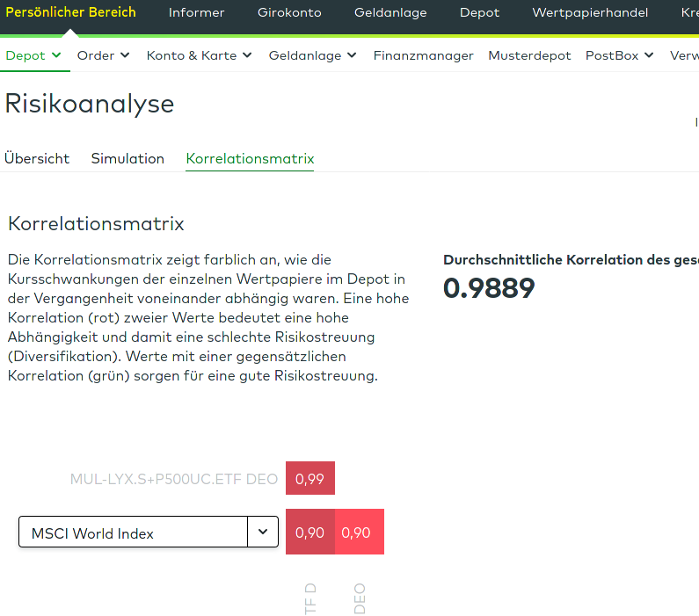Expand Geldanlage dropdown in the secondary menu

tap(352, 55)
